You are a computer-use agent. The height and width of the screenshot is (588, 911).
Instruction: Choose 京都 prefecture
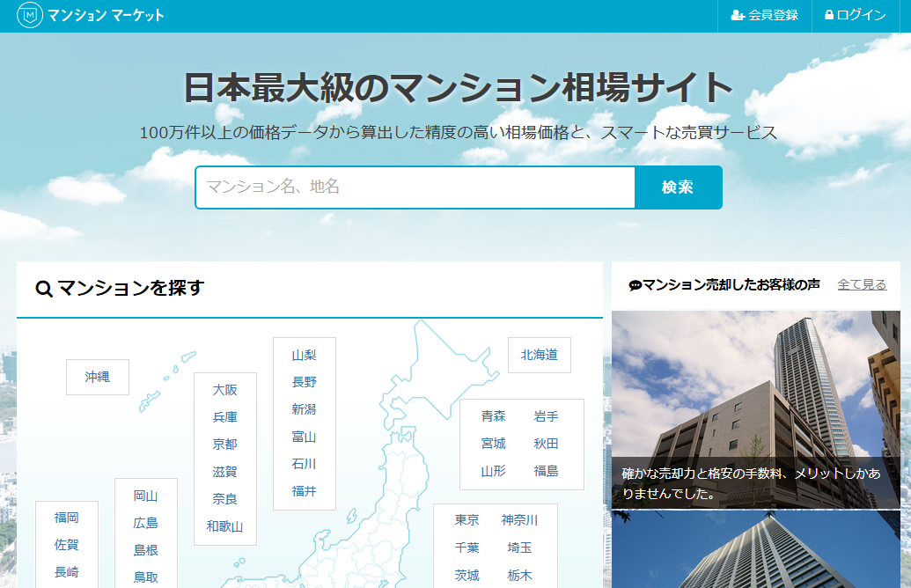[x=224, y=445]
